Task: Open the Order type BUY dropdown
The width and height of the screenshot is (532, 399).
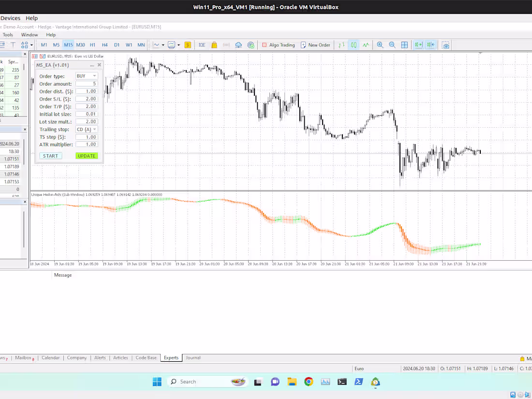Action: pos(86,75)
